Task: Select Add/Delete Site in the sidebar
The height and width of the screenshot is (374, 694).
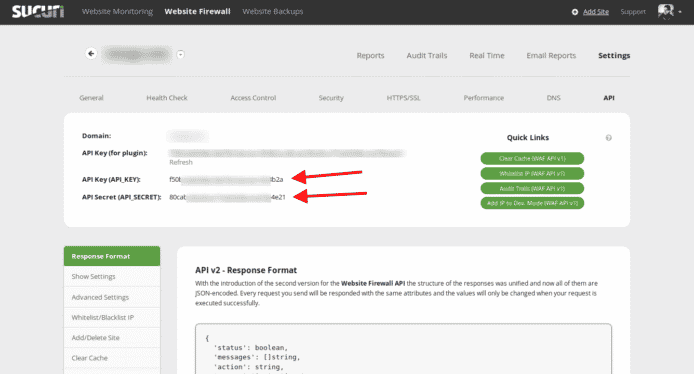Action: point(112,338)
